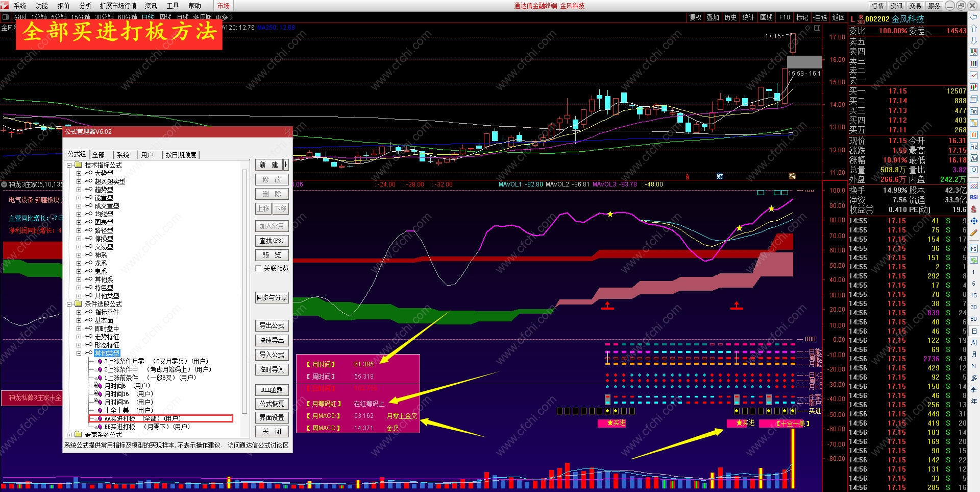Image resolution: width=980 pixels, height=492 pixels.
Task: Click the app logo icon in title bar
Action: tap(5, 6)
